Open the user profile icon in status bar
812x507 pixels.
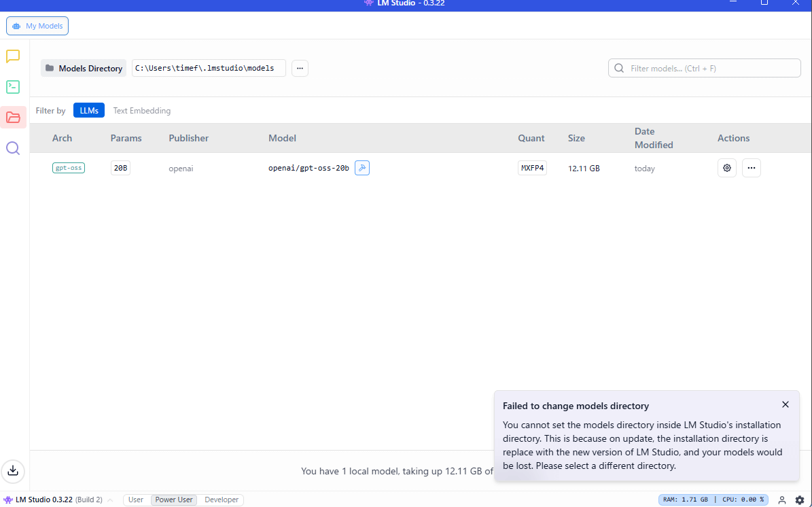click(782, 500)
